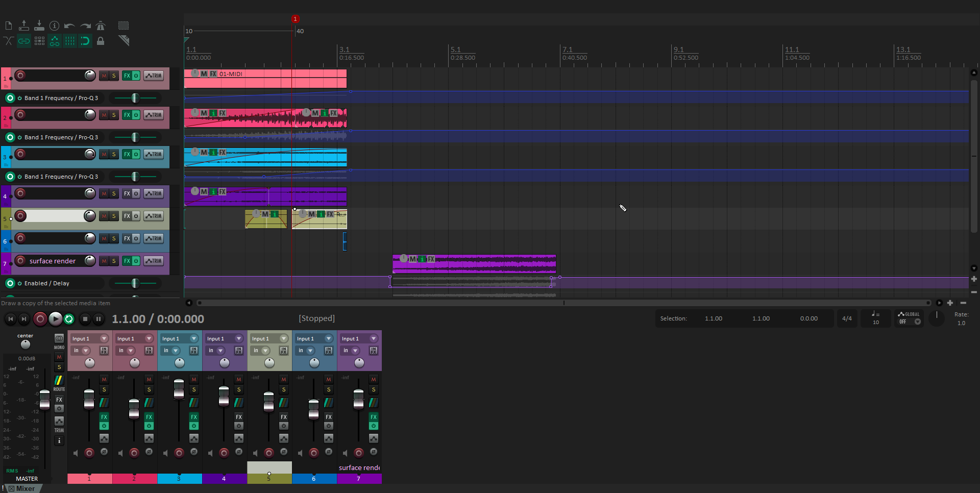Click the transport Record button

[x=40, y=319]
